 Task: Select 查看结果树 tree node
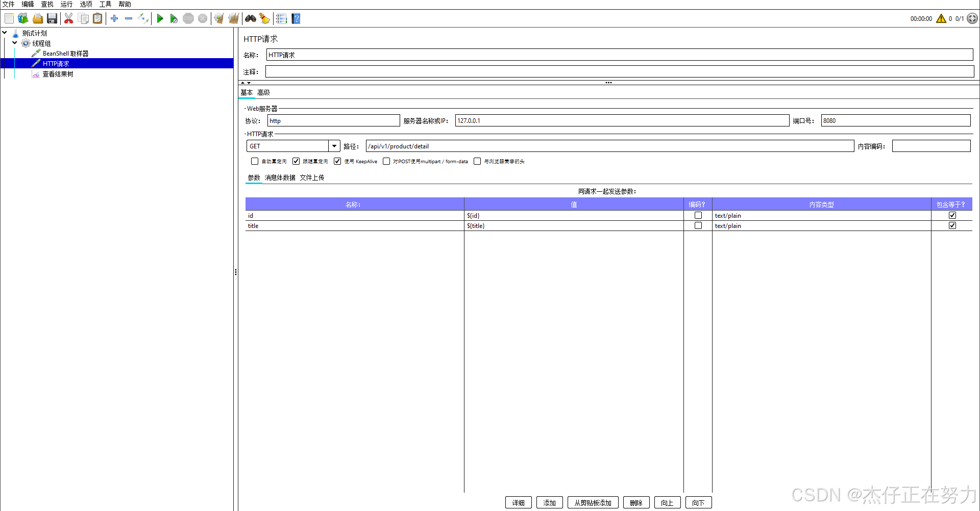coord(58,74)
